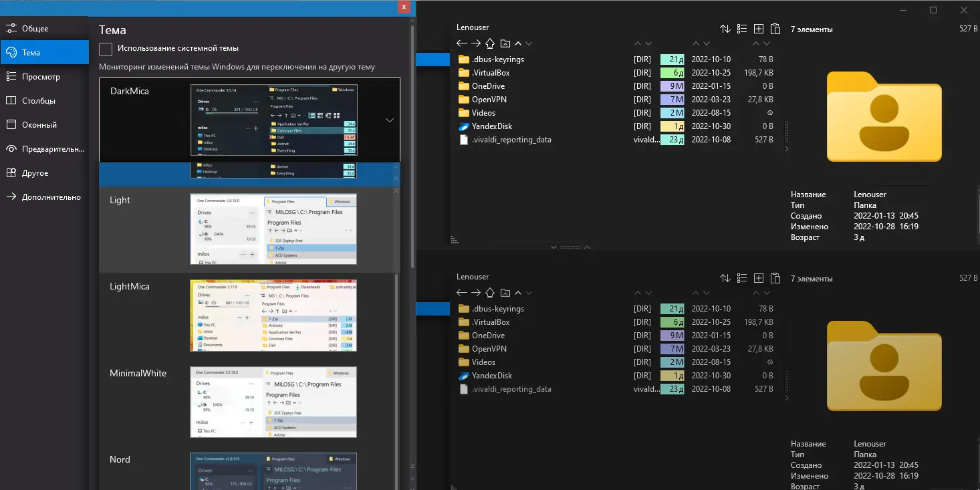Click the sort order icon in Lenouser toolbar
Image resolution: width=980 pixels, height=490 pixels.
[x=725, y=29]
